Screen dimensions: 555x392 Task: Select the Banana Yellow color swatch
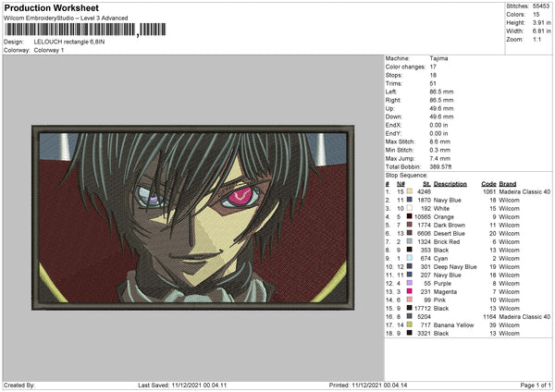pos(410,325)
